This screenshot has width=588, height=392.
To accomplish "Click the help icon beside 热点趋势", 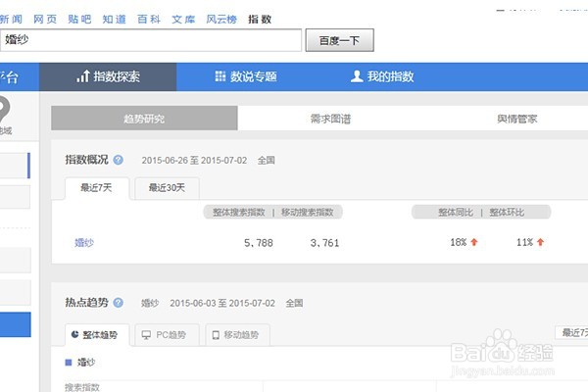I will tap(119, 303).
